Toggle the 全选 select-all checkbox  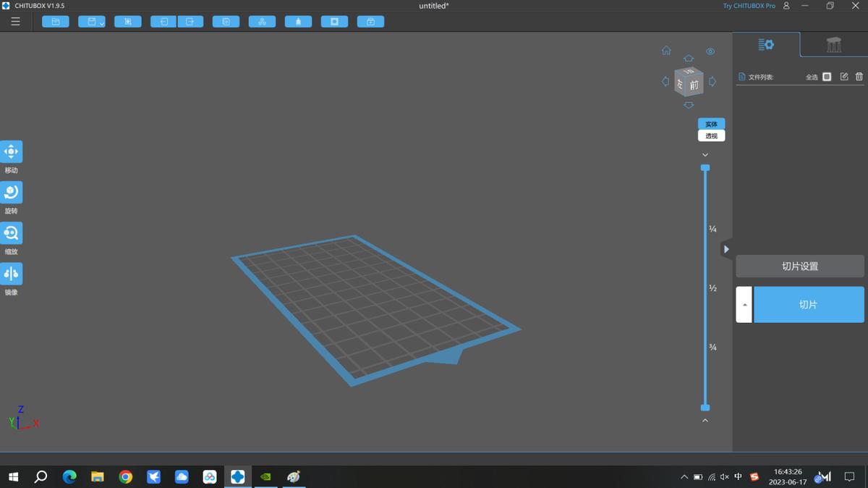point(826,76)
